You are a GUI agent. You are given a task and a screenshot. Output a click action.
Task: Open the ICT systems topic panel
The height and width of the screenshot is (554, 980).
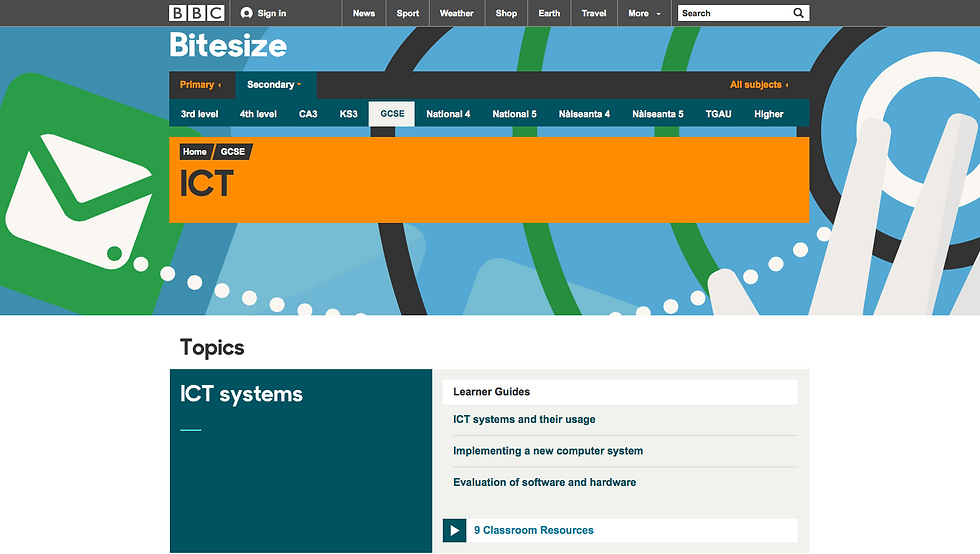(301, 461)
